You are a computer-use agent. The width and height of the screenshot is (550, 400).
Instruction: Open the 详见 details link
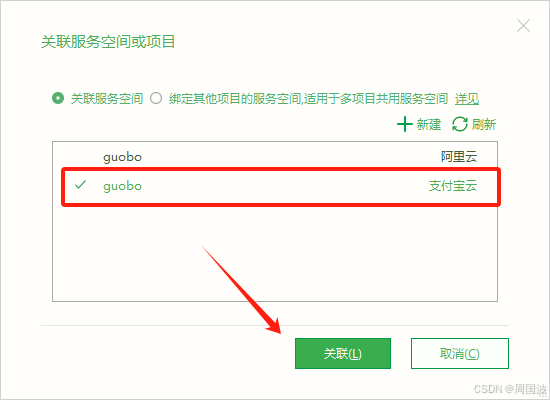467,99
